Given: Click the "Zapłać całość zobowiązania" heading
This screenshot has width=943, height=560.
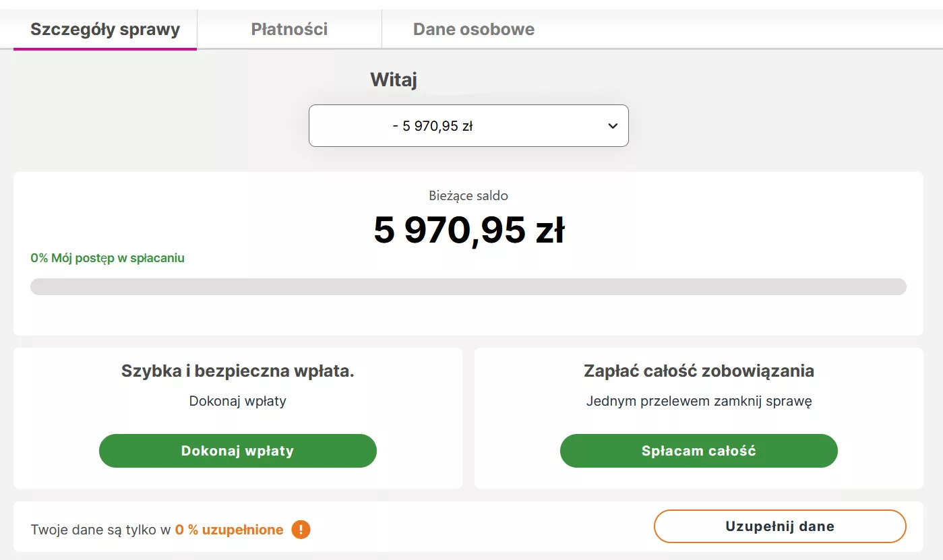Looking at the screenshot, I should (699, 371).
